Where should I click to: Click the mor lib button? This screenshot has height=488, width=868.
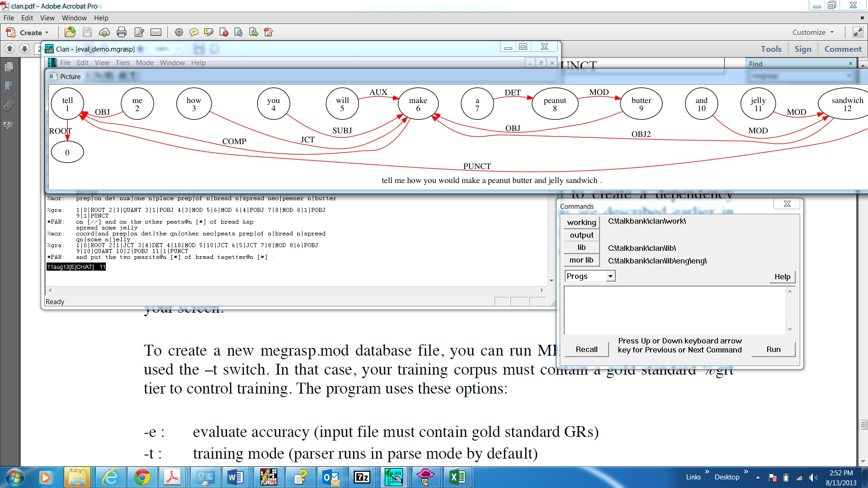pyautogui.click(x=581, y=260)
